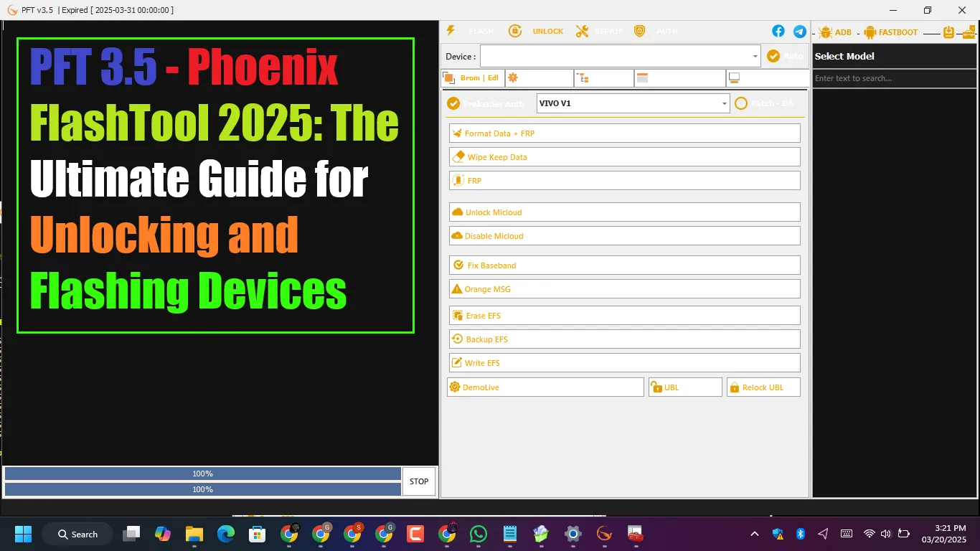Screen dimensions: 980x551
Task: Click the Orange MSG button
Action: tap(624, 288)
